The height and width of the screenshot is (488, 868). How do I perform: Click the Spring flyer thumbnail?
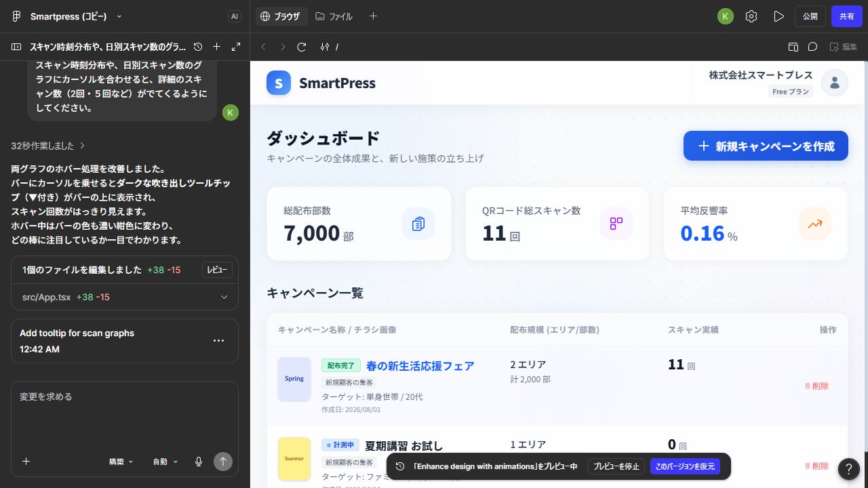click(294, 379)
